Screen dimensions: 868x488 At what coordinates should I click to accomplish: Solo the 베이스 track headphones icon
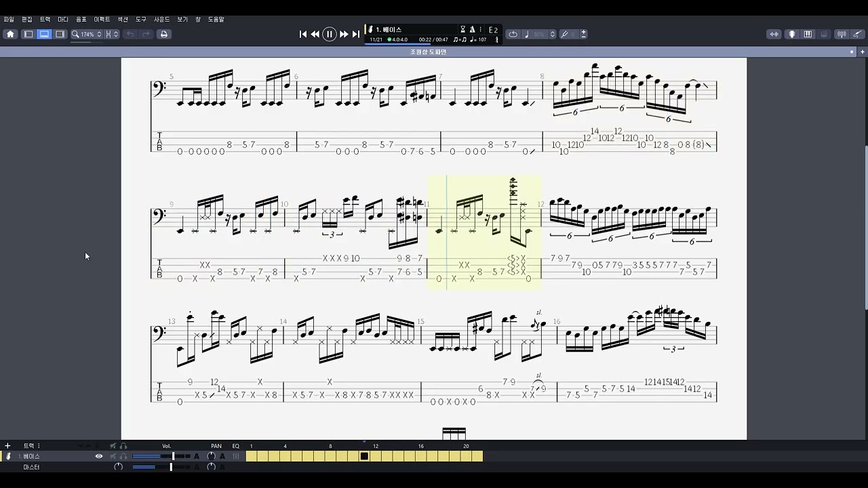tap(123, 456)
